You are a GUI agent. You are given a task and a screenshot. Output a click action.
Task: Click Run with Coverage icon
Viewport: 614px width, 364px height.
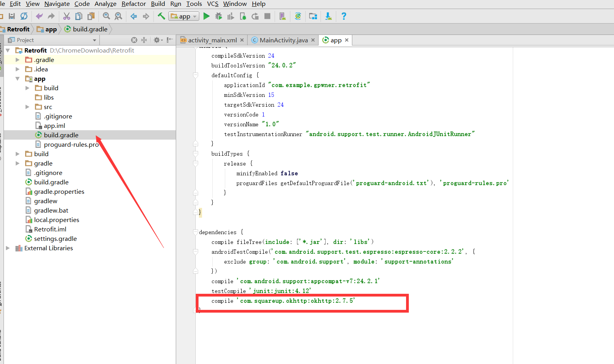coord(231,16)
